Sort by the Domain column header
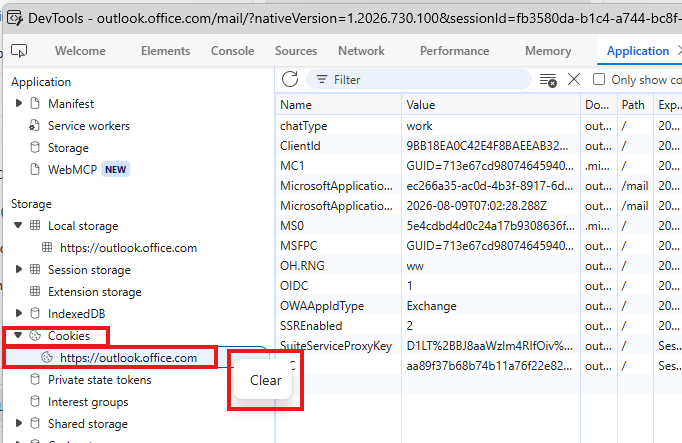This screenshot has width=682, height=443. (599, 105)
